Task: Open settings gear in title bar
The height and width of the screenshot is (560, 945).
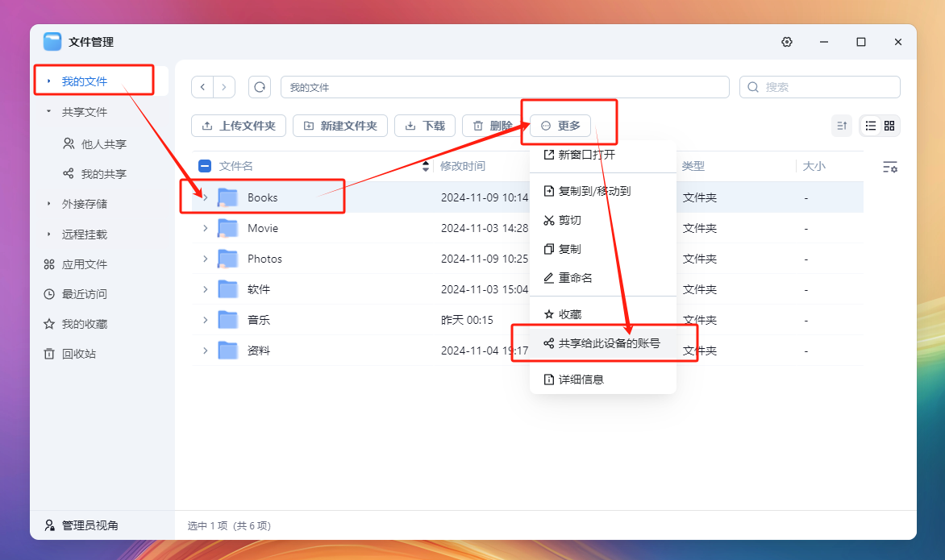Action: coord(787,42)
